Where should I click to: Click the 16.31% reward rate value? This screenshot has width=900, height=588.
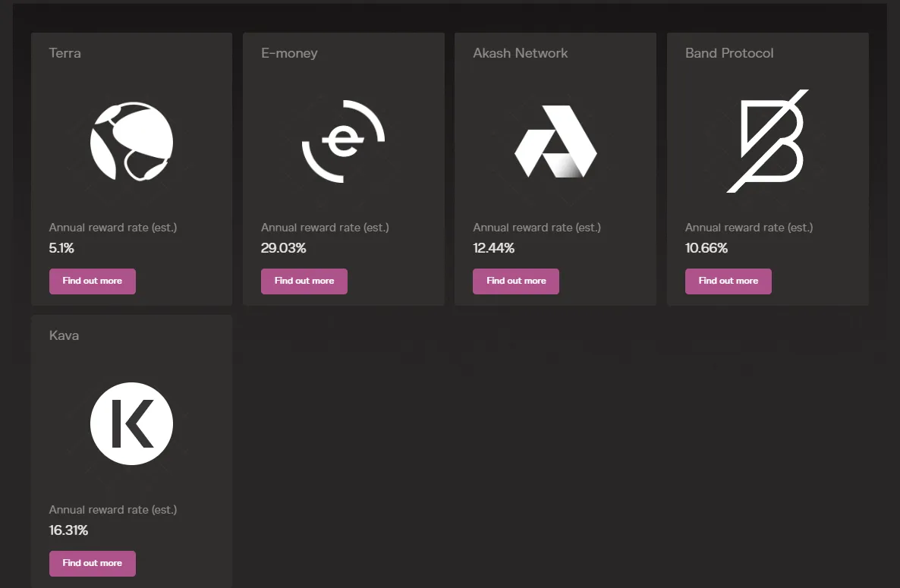pyautogui.click(x=68, y=530)
